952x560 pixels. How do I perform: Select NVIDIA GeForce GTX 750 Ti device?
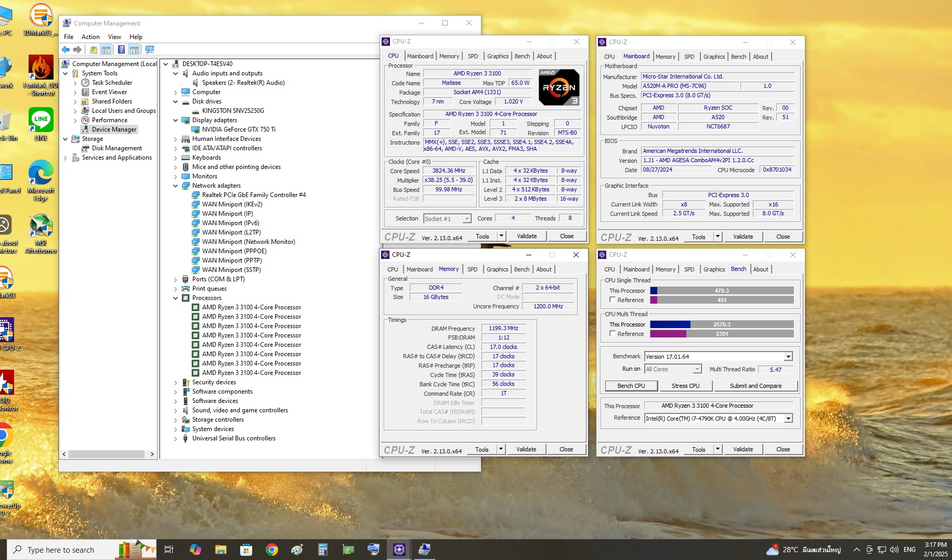239,129
